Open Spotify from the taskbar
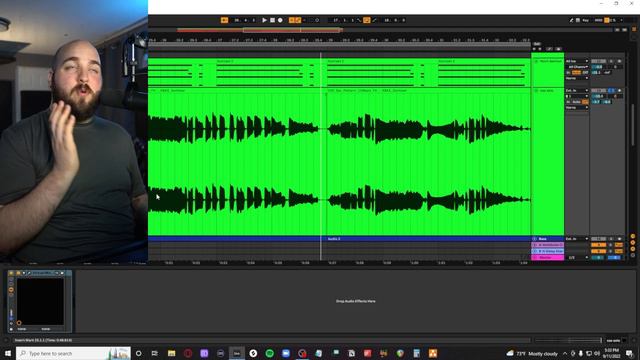The height and width of the screenshot is (360, 640). [269, 353]
